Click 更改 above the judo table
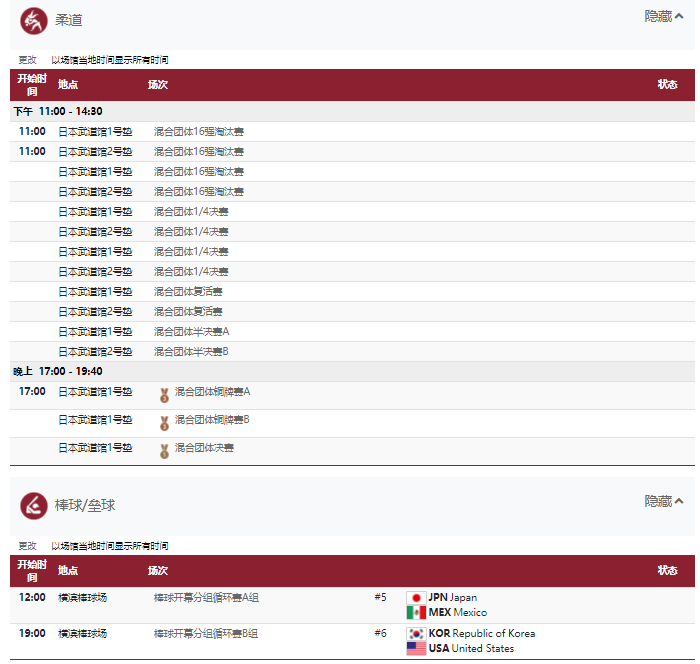 tap(28, 60)
